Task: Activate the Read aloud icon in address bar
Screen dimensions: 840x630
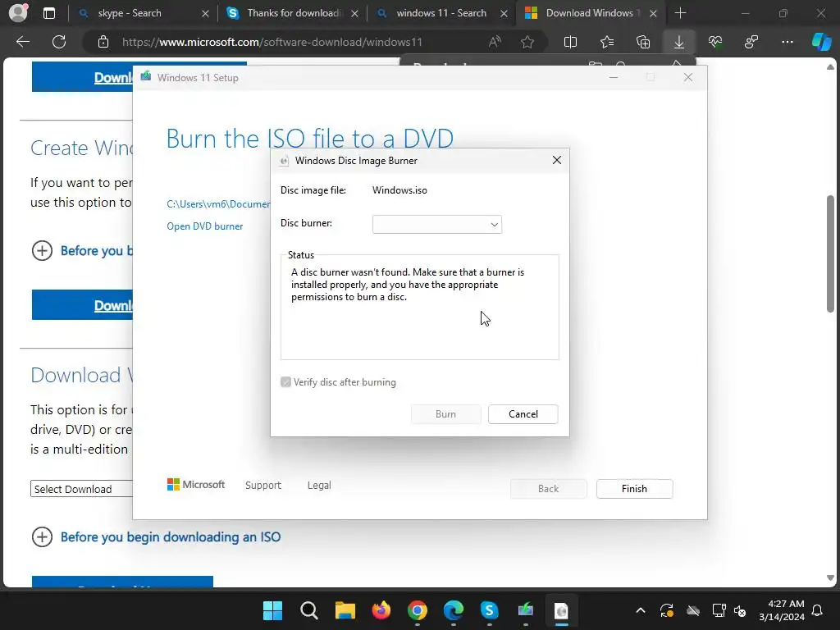Action: coord(495,42)
